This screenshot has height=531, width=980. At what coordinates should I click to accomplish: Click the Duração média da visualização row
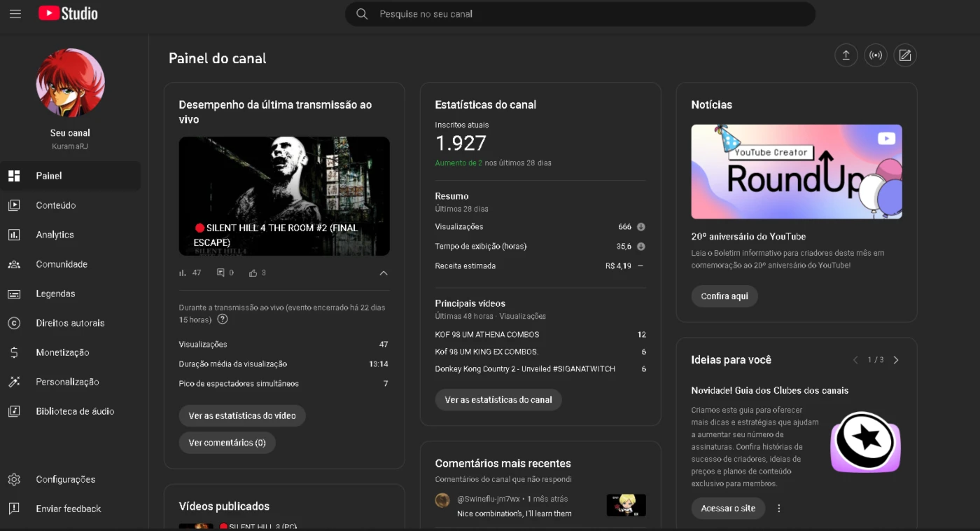(x=283, y=364)
